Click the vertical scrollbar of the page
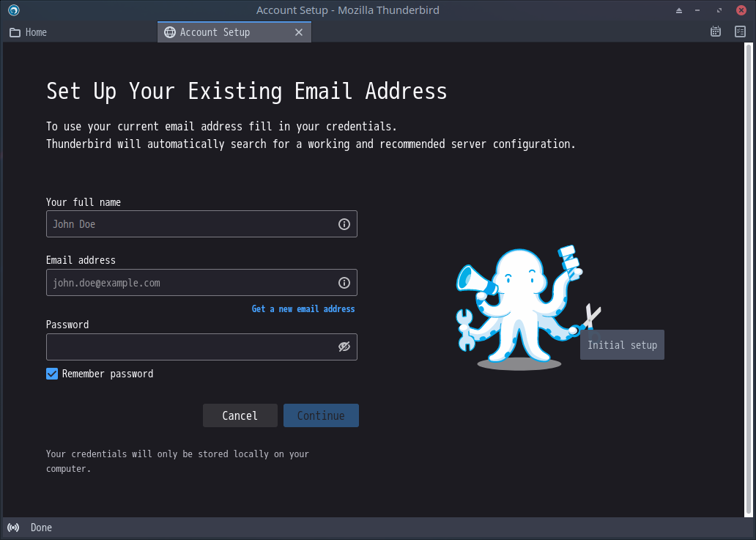The height and width of the screenshot is (540, 756). [x=749, y=280]
